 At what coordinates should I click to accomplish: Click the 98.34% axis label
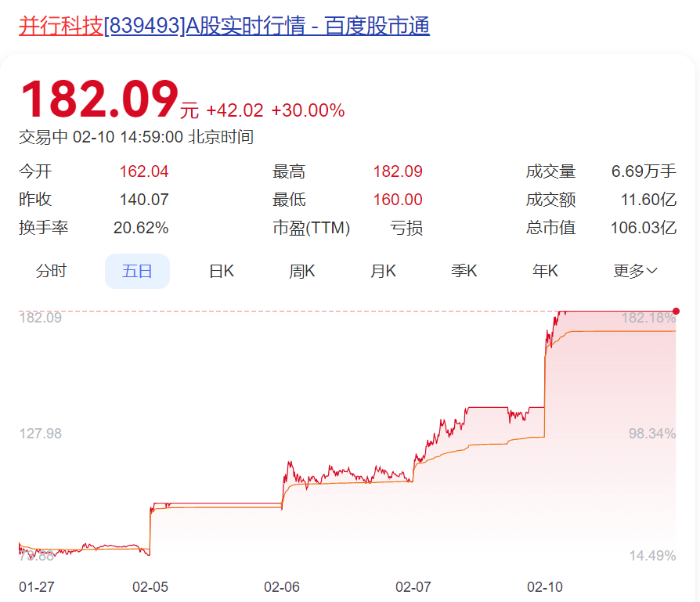(652, 434)
